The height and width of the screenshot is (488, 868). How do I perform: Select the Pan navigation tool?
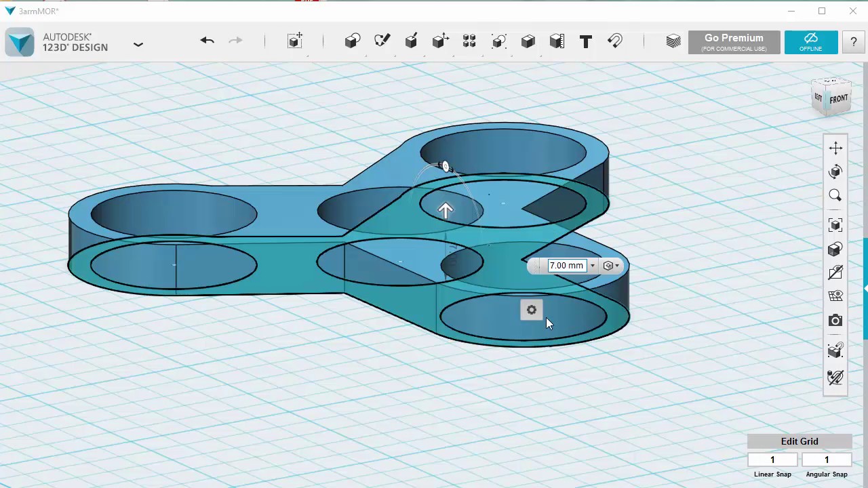point(835,148)
